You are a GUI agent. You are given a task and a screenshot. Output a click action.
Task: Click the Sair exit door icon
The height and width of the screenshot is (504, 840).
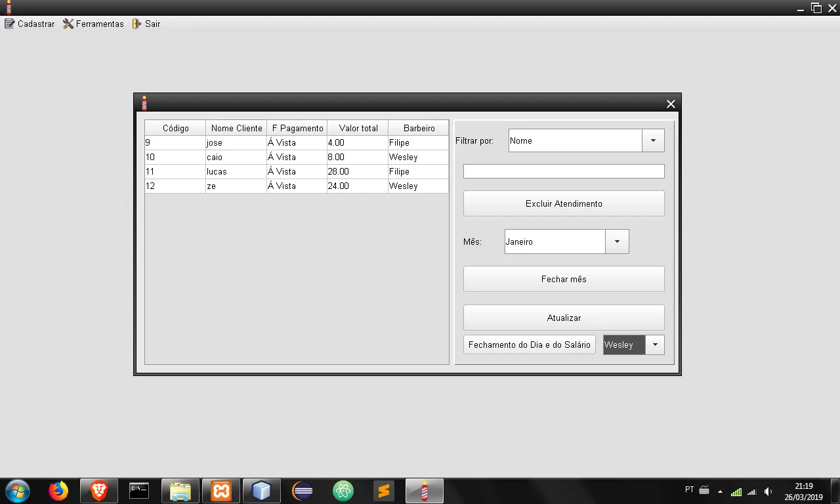click(136, 24)
